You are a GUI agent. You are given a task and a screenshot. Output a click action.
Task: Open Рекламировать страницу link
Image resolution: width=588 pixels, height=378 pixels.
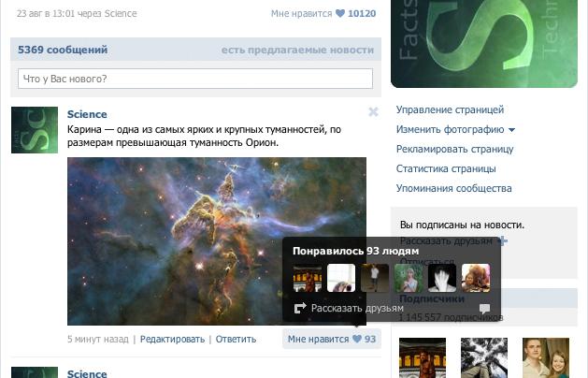pyautogui.click(x=455, y=149)
